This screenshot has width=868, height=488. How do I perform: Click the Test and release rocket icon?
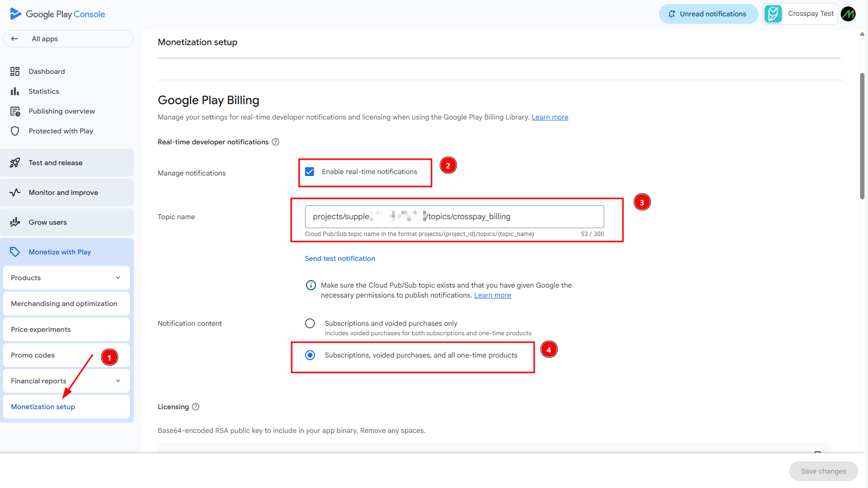(15, 163)
